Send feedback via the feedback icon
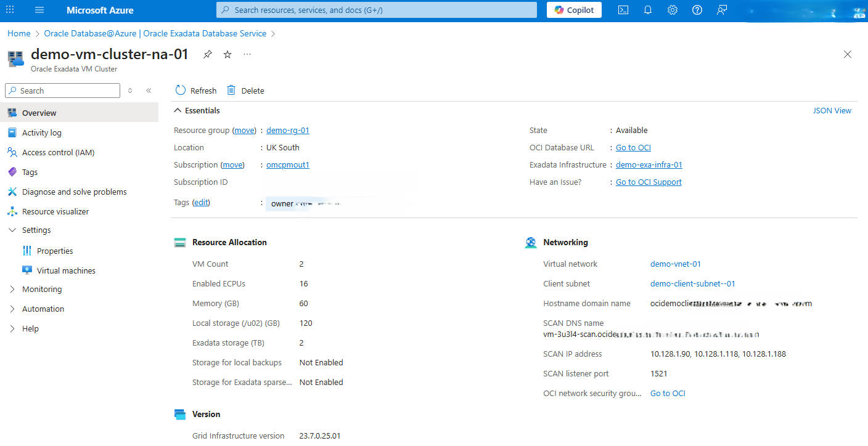This screenshot has width=868, height=446. coord(721,10)
